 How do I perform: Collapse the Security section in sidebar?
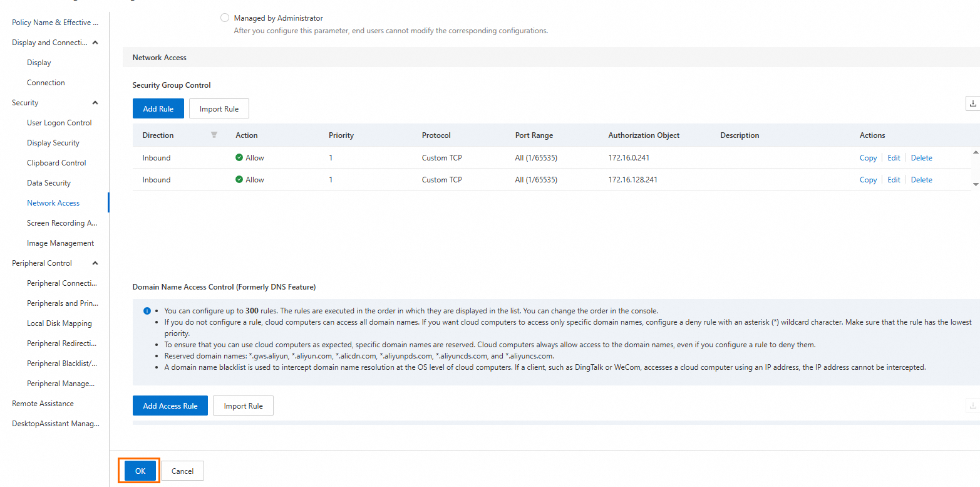[x=95, y=103]
